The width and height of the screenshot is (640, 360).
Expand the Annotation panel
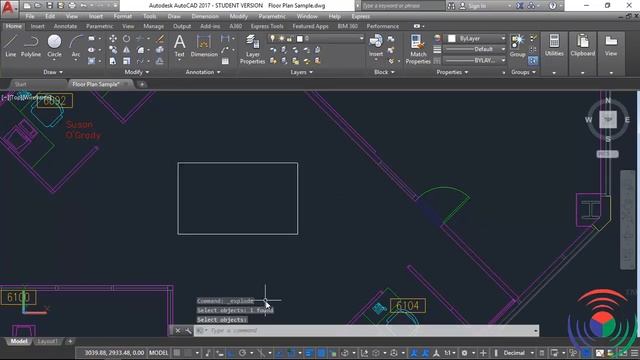203,72
